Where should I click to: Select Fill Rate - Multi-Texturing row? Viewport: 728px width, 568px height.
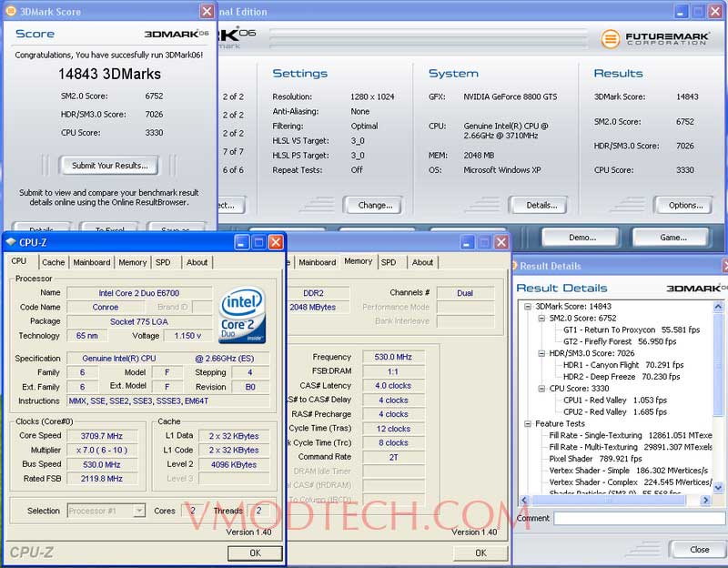point(630,447)
